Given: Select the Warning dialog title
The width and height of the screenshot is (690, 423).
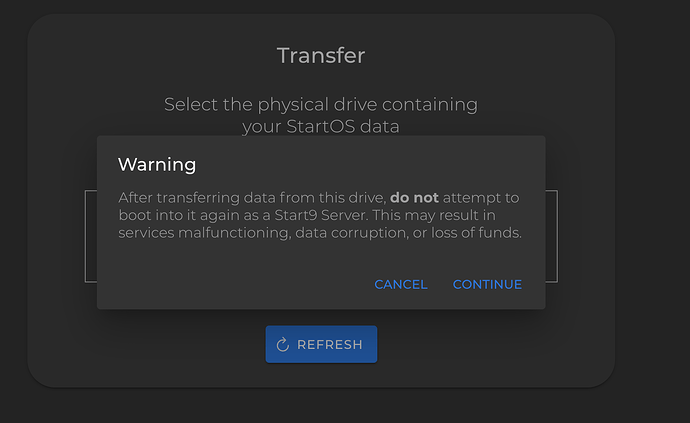Looking at the screenshot, I should tap(157, 165).
